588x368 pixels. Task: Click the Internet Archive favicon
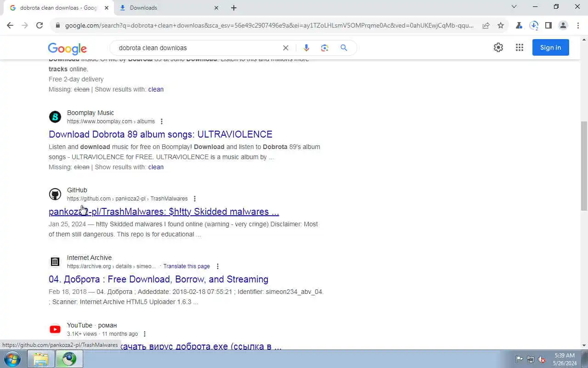[55, 262]
